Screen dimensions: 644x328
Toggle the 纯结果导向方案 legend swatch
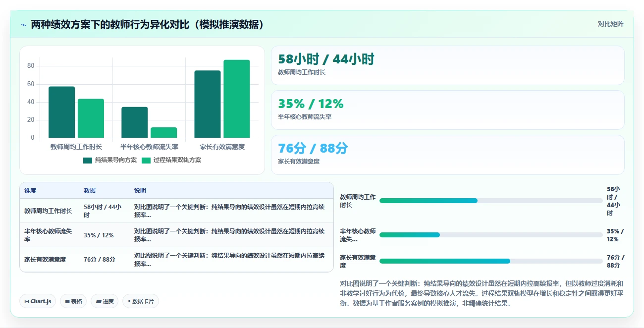pyautogui.click(x=88, y=160)
